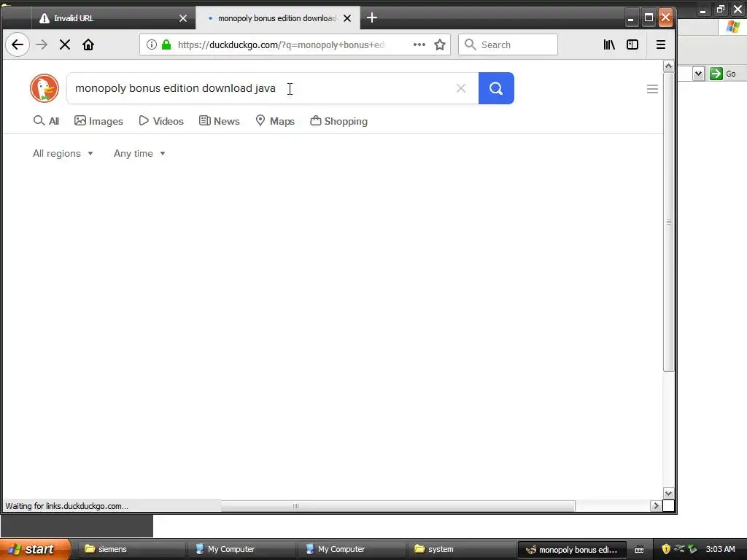Image resolution: width=747 pixels, height=560 pixels.
Task: Switch to Maps results
Action: click(x=275, y=121)
